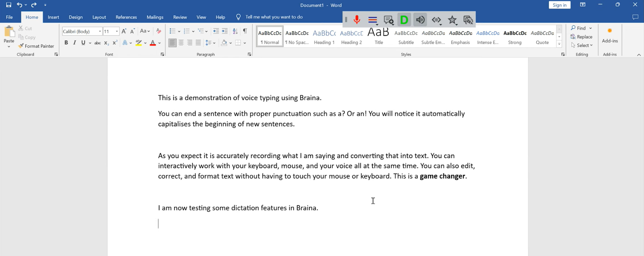Click the Bullets list icon

(172, 31)
